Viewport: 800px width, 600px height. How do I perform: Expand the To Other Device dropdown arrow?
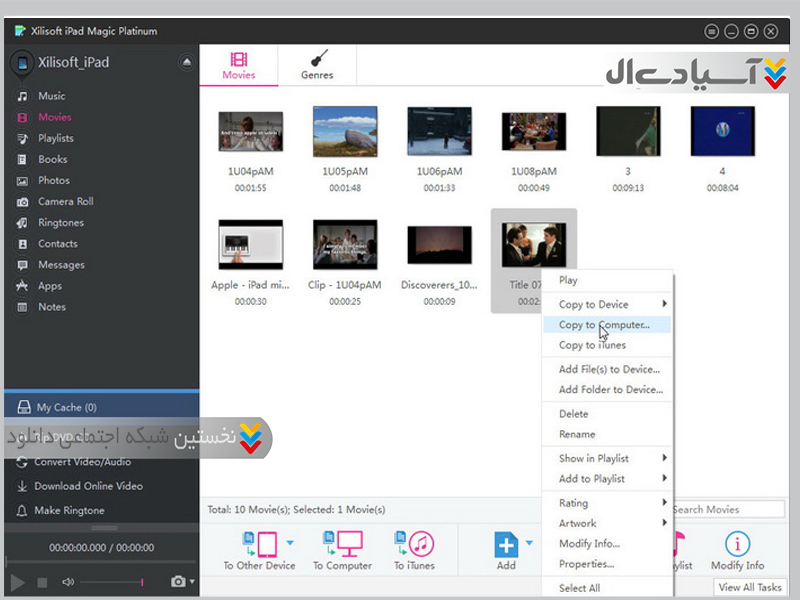(291, 543)
